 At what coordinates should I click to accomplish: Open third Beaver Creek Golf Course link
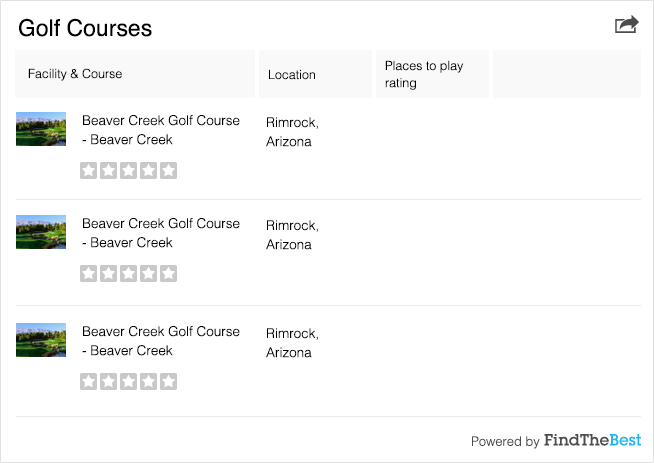point(161,340)
